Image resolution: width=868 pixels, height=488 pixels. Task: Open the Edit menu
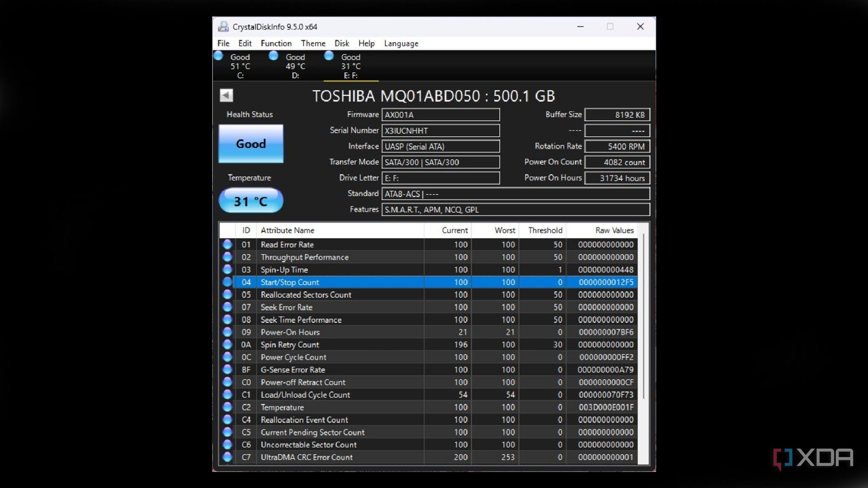pos(245,43)
